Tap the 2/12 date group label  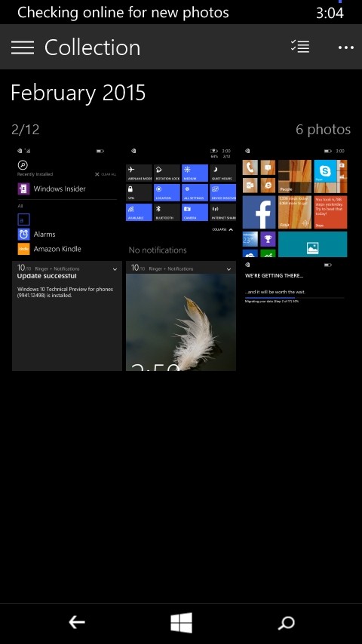26,130
